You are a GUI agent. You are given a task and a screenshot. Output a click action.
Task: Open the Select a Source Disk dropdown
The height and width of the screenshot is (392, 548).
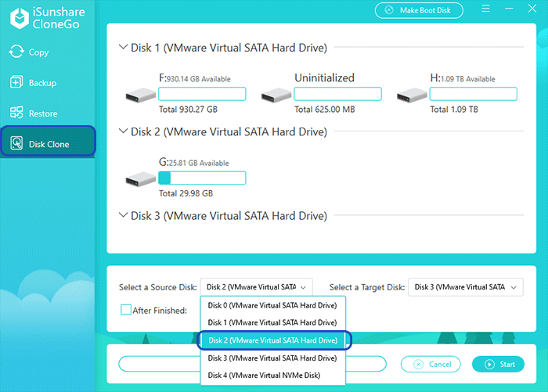point(257,287)
